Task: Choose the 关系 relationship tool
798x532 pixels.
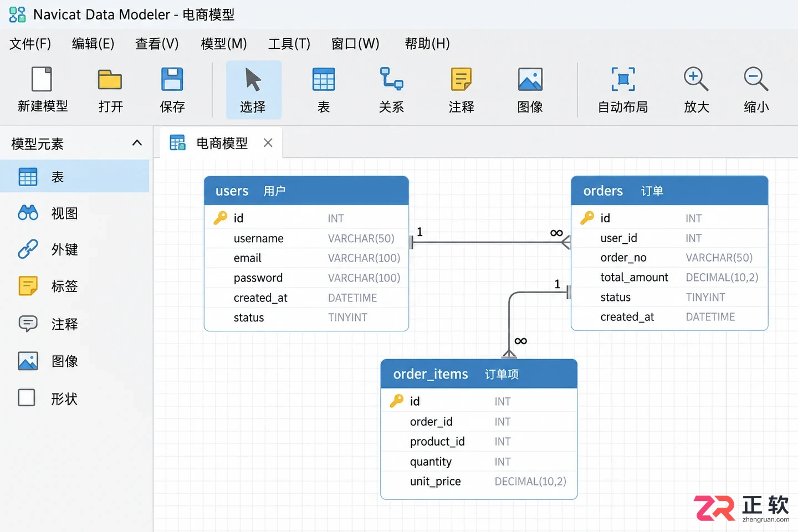Action: click(x=391, y=90)
